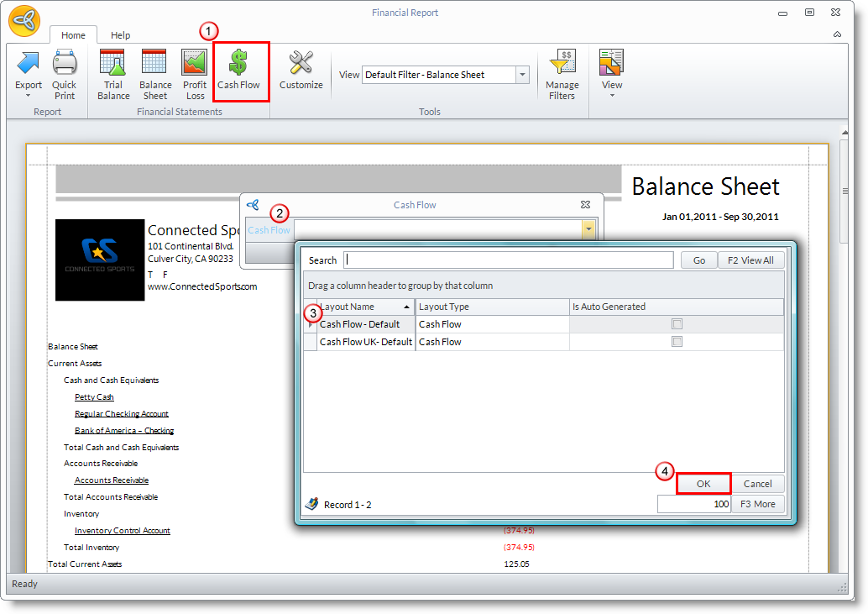Click the Quick Print printer icon
The width and height of the screenshot is (868, 614).
64,62
